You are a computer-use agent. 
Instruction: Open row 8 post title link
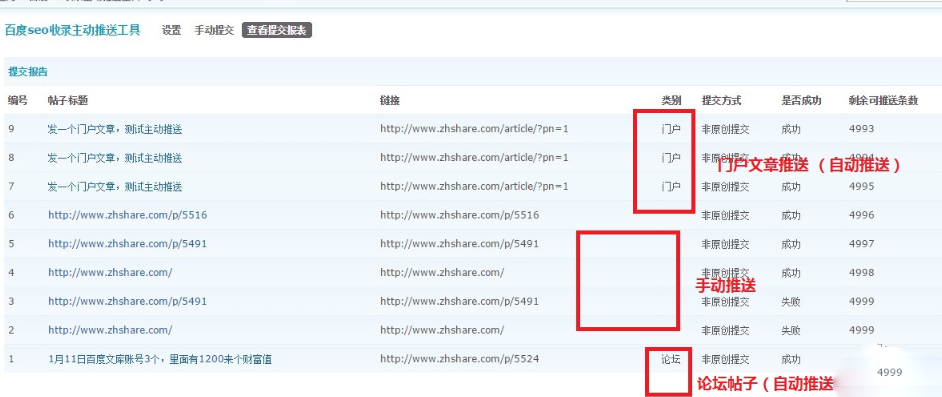coord(115,158)
